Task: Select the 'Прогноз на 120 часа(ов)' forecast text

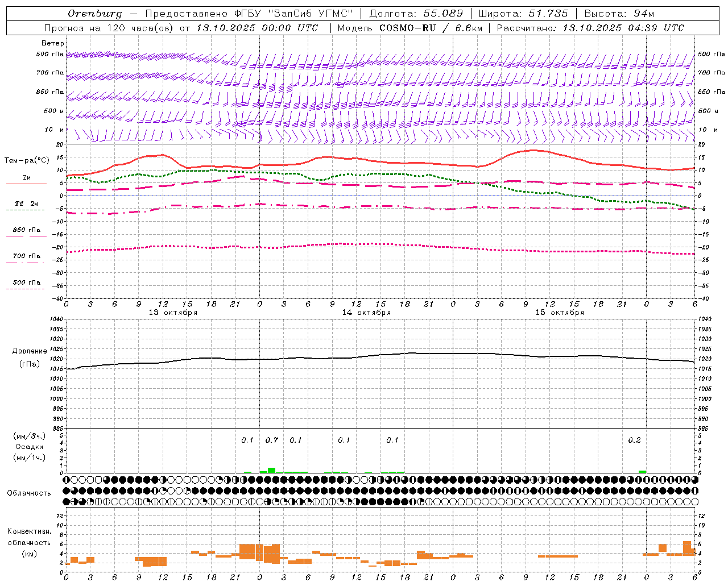Action: click(x=109, y=28)
